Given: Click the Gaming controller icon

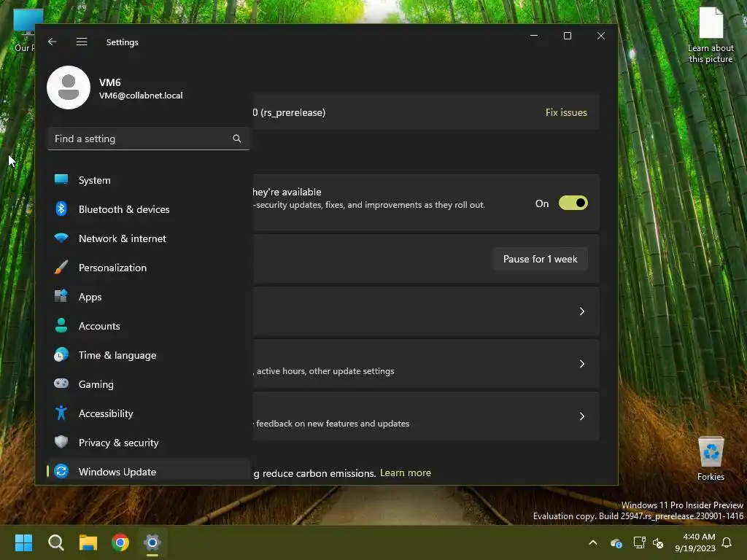Looking at the screenshot, I should point(61,384).
